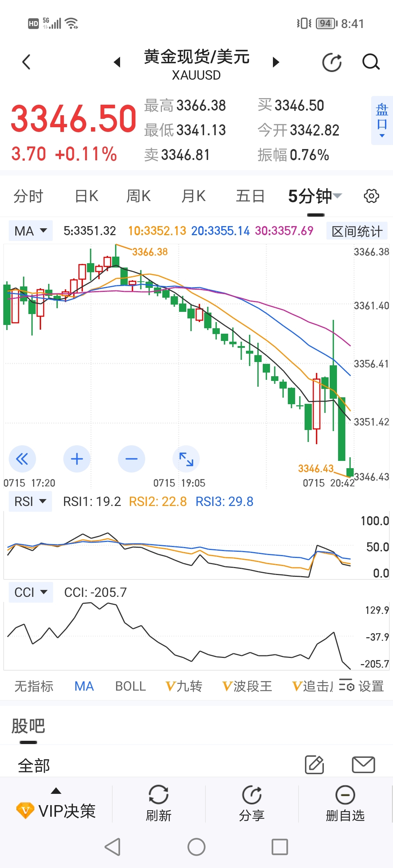Viewport: 393px width, 868px height.
Task: Open the CCI indicator dropdown
Action: click(31, 592)
